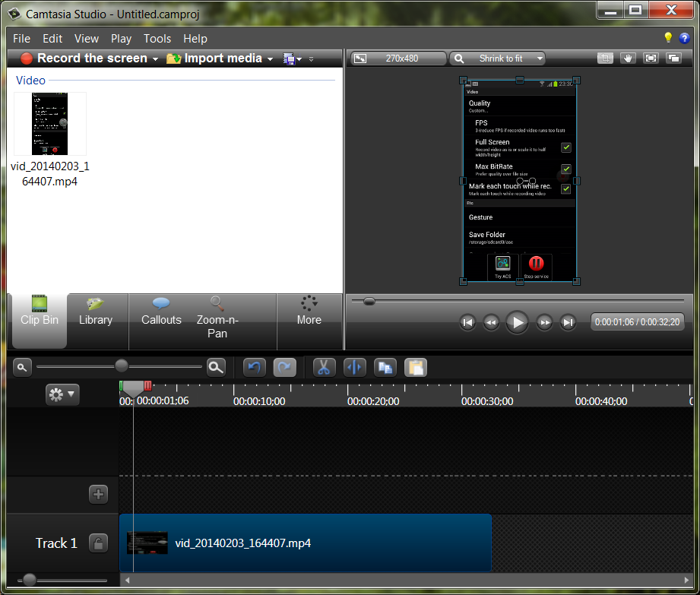700x595 pixels.
Task: Click the Full Screen checkbox in preview
Action: click(566, 147)
